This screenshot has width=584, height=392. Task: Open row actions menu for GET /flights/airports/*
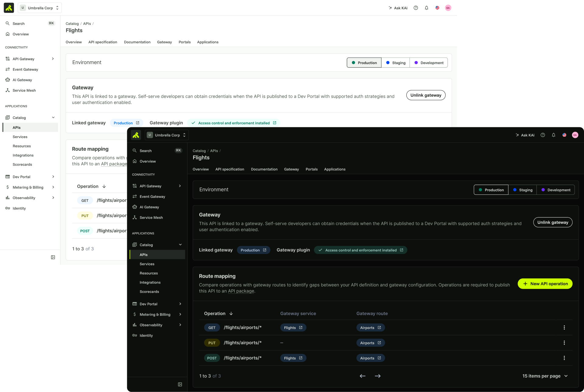pyautogui.click(x=564, y=328)
